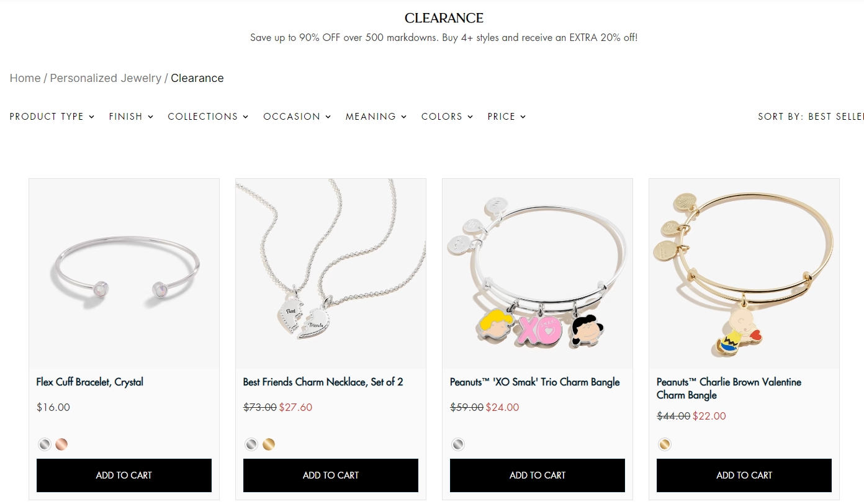Select gold swatch for Charlie Brown Bangle
Image resolution: width=864 pixels, height=504 pixels.
[664, 444]
